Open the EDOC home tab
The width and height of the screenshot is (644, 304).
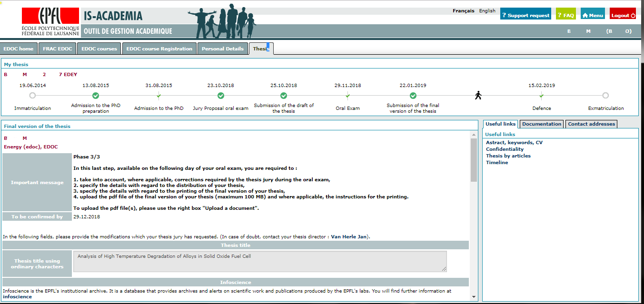(x=19, y=49)
